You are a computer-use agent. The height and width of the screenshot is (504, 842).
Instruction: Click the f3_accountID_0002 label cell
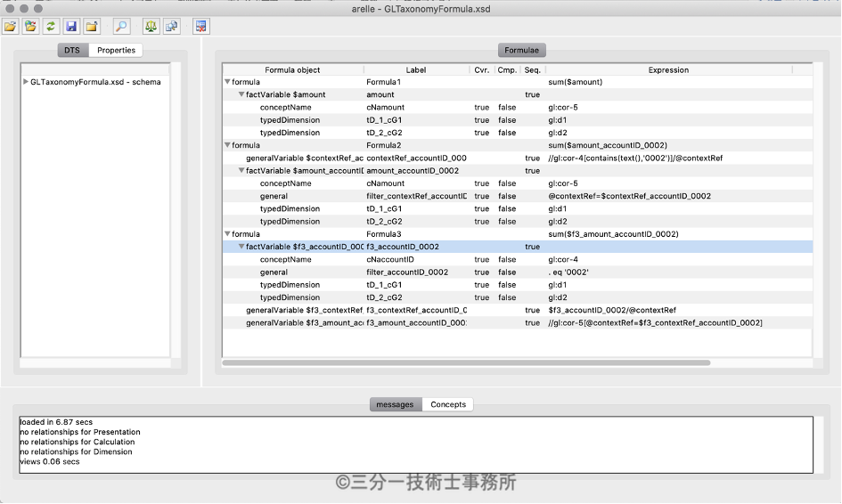tap(403, 247)
